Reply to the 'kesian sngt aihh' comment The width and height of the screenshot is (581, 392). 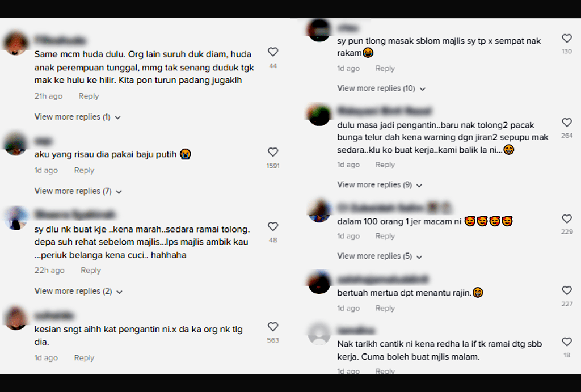84,358
